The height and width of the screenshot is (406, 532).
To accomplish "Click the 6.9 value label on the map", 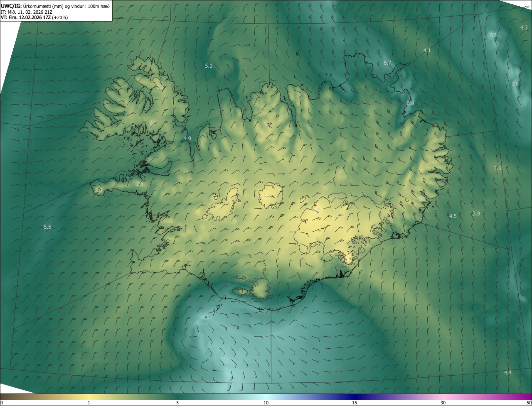I will [410, 103].
